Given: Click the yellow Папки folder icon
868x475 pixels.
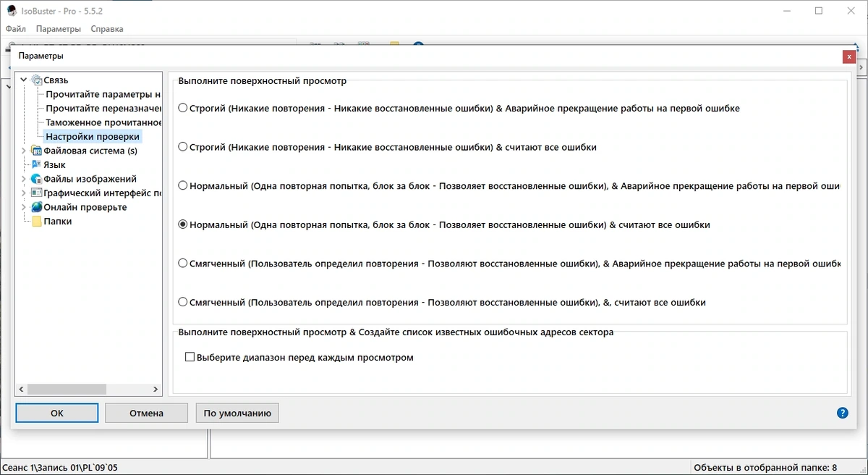Looking at the screenshot, I should [37, 222].
